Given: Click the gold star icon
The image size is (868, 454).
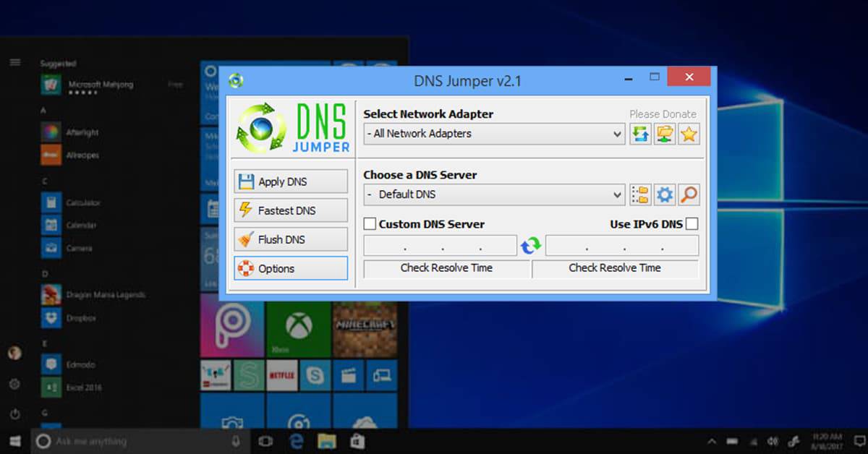Looking at the screenshot, I should coord(689,134).
